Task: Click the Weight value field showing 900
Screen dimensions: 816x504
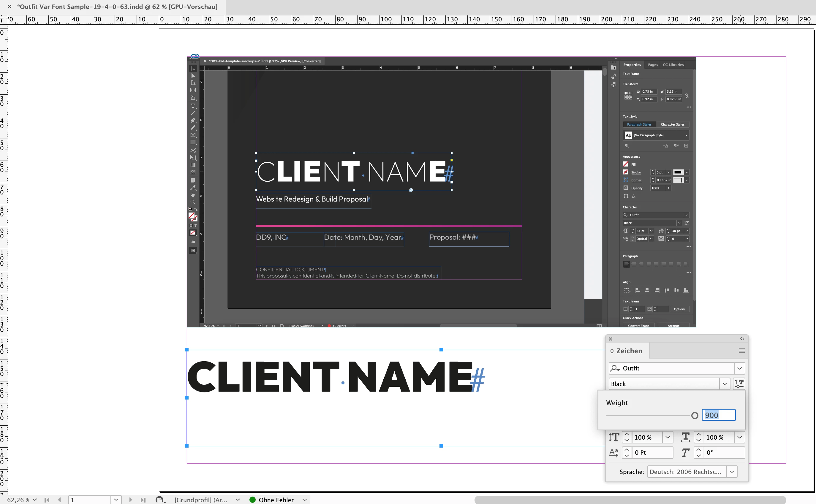Action: coord(718,415)
